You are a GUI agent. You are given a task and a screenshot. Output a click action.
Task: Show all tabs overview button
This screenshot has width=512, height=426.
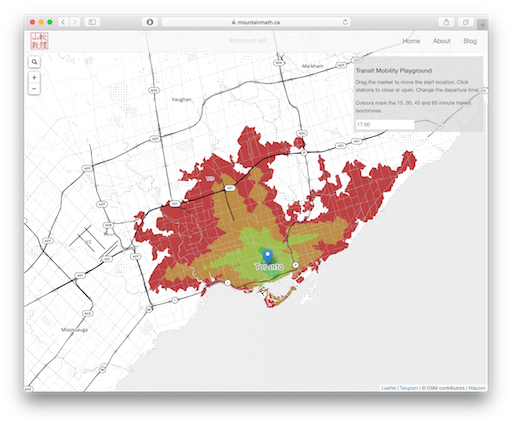point(466,22)
